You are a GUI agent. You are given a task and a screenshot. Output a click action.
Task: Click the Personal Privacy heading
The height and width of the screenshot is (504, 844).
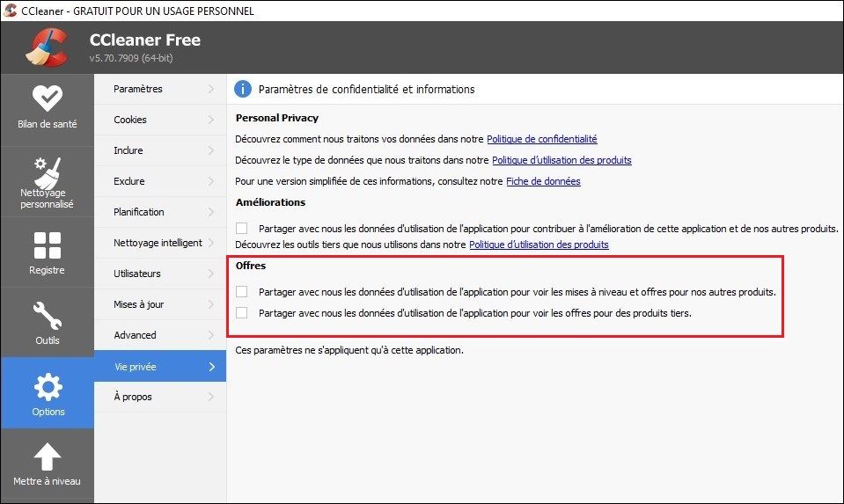(x=276, y=118)
